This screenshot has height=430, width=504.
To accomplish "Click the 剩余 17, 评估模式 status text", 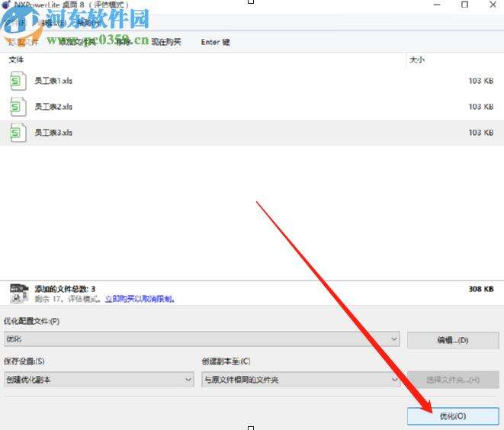I will pos(68,299).
